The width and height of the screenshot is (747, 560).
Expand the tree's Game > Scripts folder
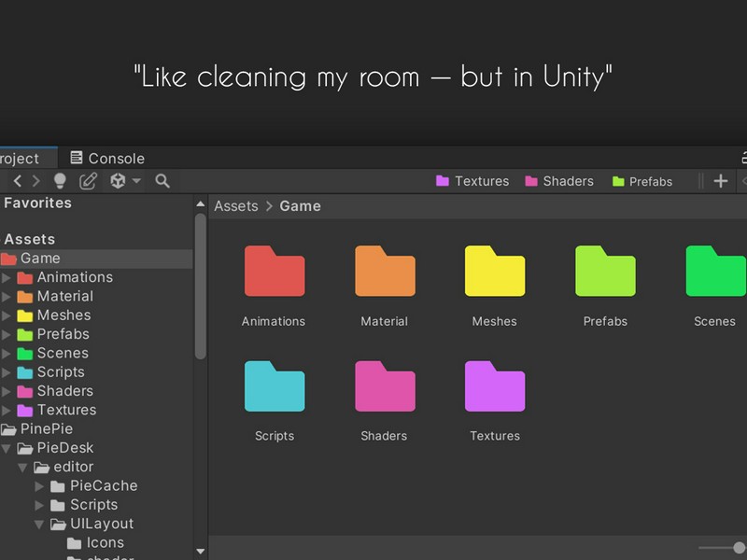point(7,372)
